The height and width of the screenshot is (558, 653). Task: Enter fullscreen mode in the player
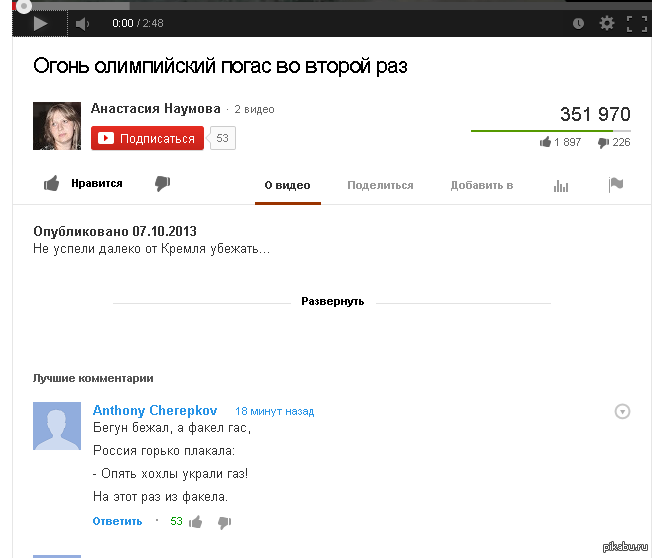pos(635,23)
